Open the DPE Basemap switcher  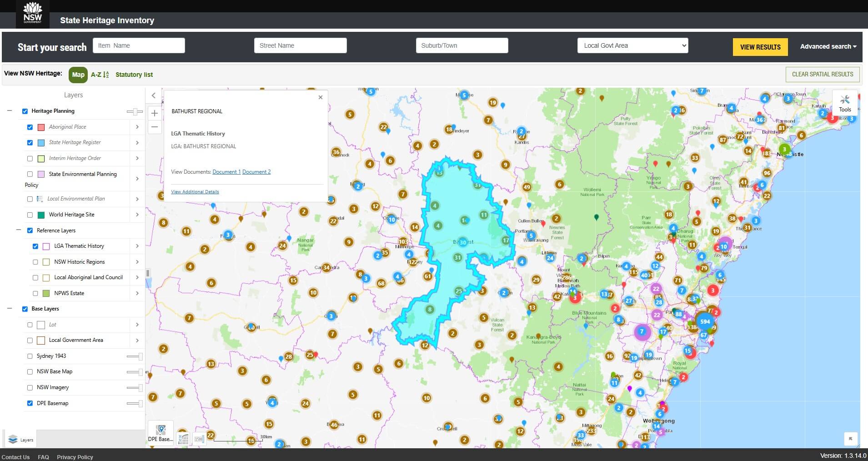[x=161, y=433]
